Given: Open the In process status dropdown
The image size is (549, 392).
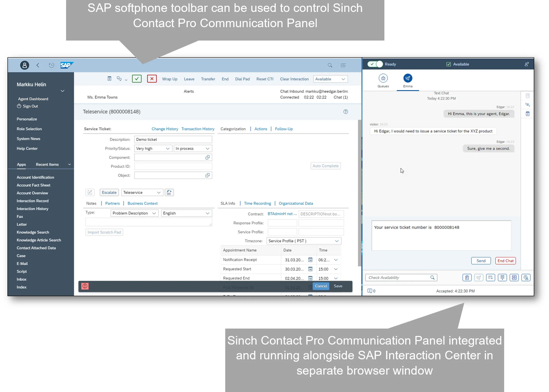Looking at the screenshot, I should [x=193, y=149].
